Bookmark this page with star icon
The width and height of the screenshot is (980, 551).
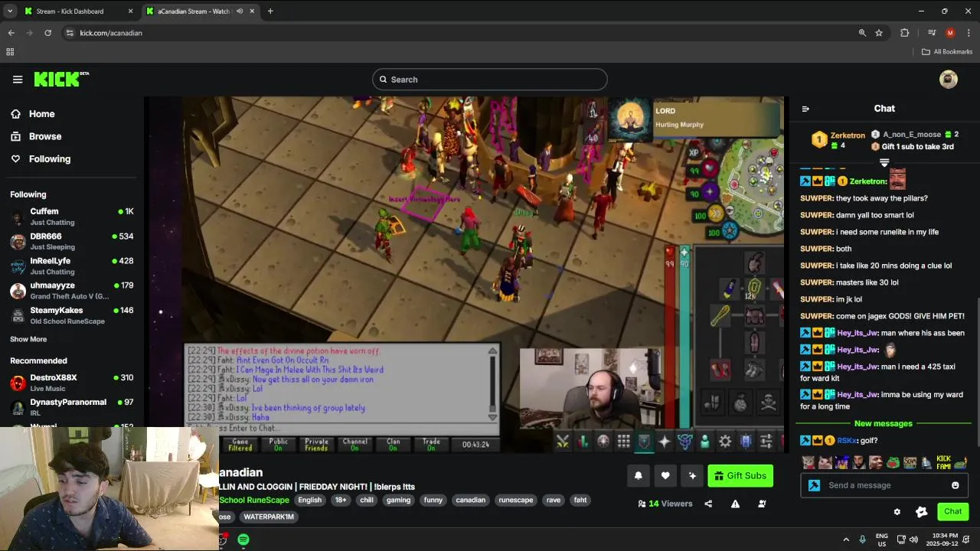point(879,33)
